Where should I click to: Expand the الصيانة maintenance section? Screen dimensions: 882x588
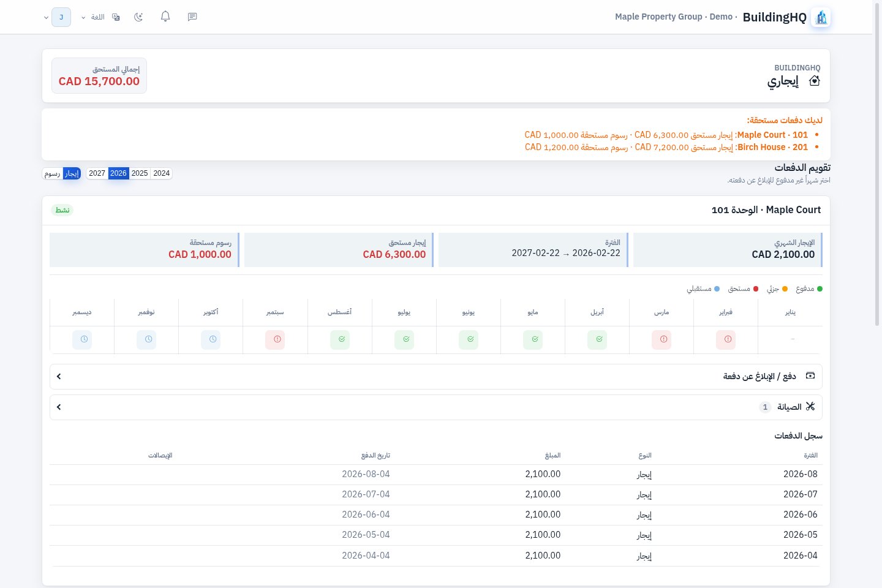click(x=436, y=407)
